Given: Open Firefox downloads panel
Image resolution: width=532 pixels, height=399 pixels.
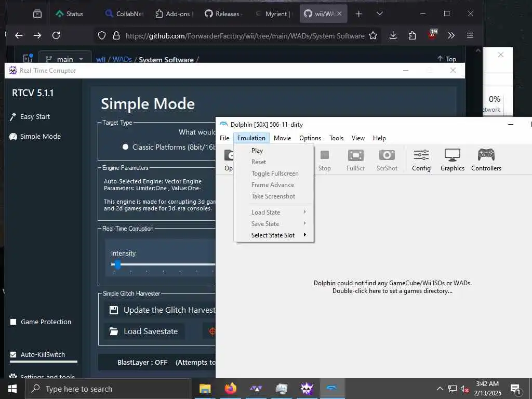Looking at the screenshot, I should coord(393,35).
